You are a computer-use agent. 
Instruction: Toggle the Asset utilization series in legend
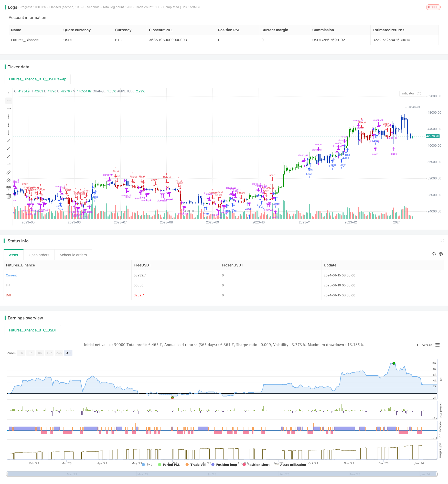pyautogui.click(x=291, y=465)
